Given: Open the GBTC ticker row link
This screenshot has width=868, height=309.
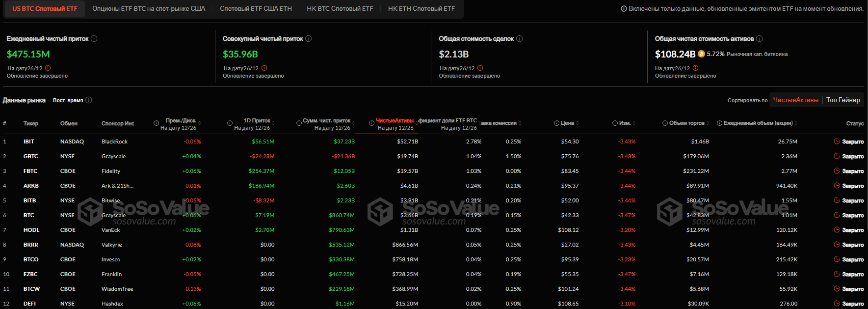Looking at the screenshot, I should click(x=31, y=156).
